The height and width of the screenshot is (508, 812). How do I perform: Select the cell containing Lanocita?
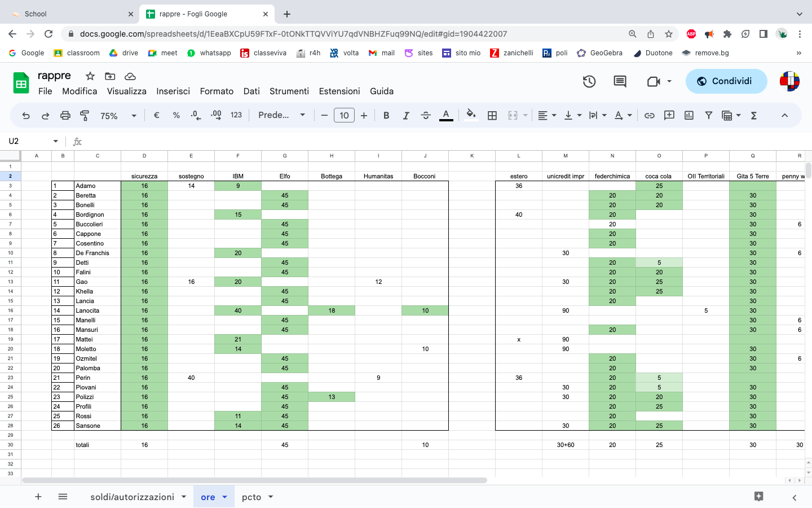point(98,310)
